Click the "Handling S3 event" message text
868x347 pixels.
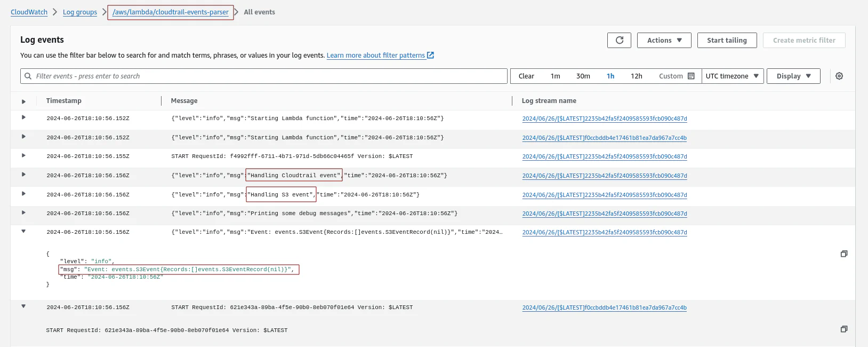[x=281, y=195]
